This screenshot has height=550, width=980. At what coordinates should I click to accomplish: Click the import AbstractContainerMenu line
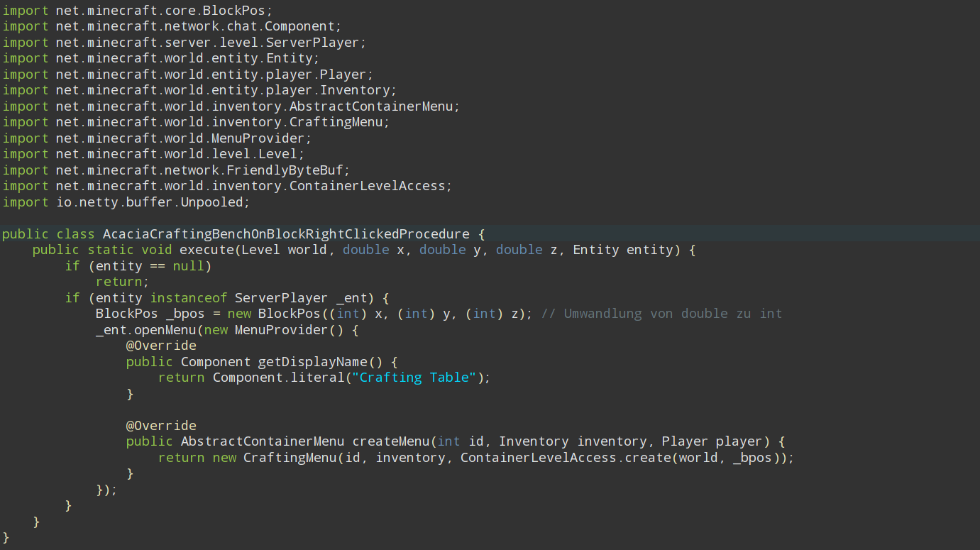click(231, 106)
